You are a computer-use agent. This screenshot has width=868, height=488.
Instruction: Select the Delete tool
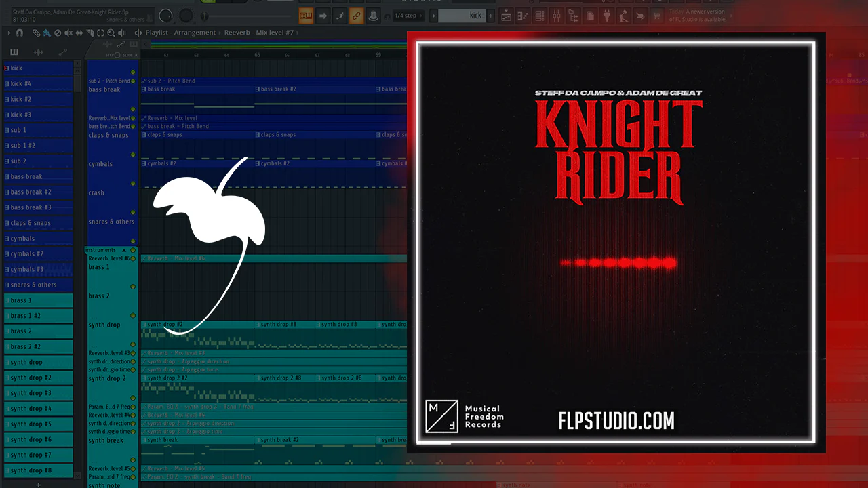click(57, 33)
